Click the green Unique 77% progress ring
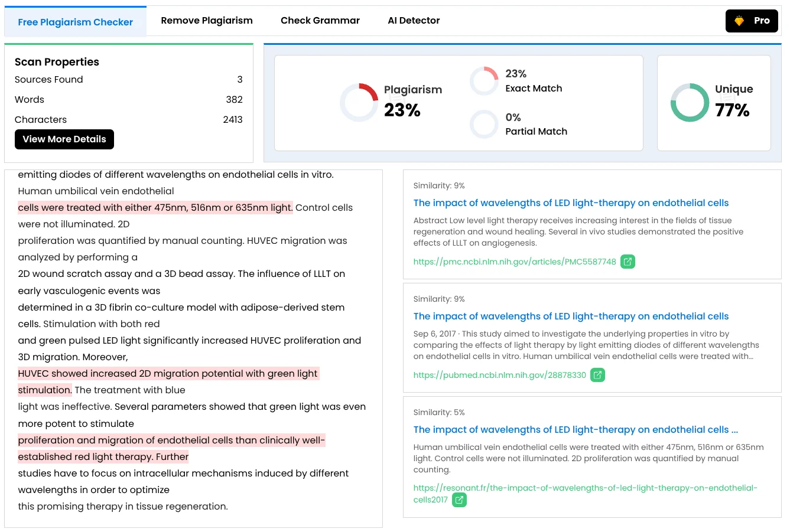The height and width of the screenshot is (532, 790). pos(690,102)
